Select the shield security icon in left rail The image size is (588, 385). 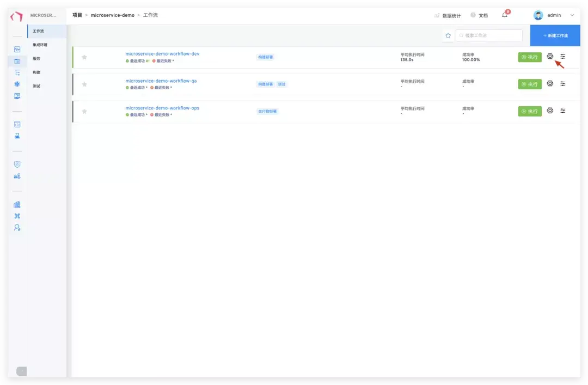17,163
